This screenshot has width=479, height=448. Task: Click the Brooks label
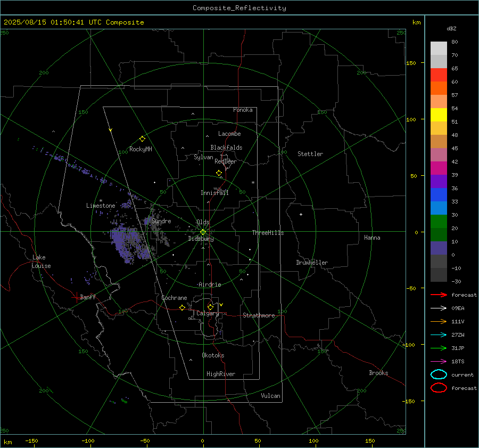pos(378,373)
